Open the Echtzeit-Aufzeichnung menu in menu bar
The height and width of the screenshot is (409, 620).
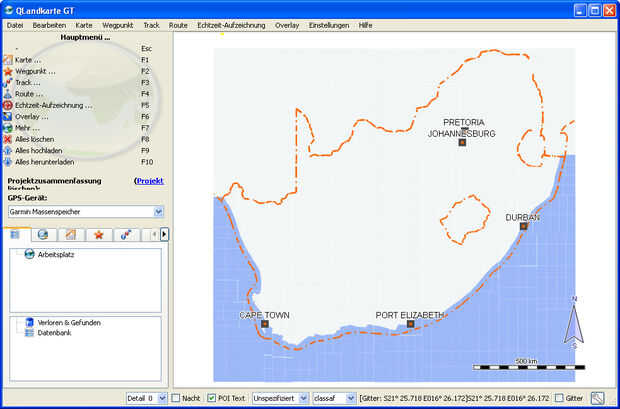pos(231,25)
